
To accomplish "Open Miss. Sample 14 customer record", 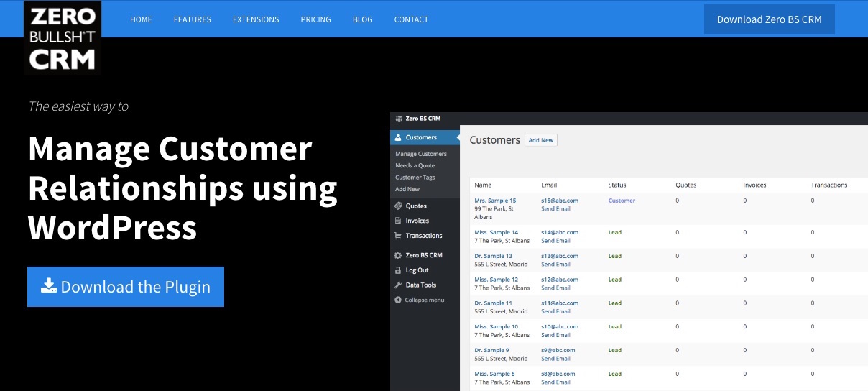I will tap(497, 232).
